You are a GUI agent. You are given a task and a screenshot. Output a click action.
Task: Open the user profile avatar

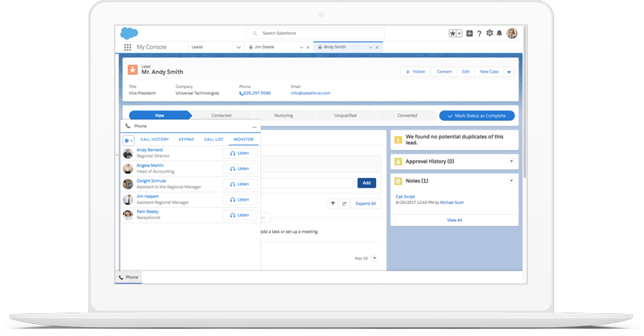pos(511,33)
